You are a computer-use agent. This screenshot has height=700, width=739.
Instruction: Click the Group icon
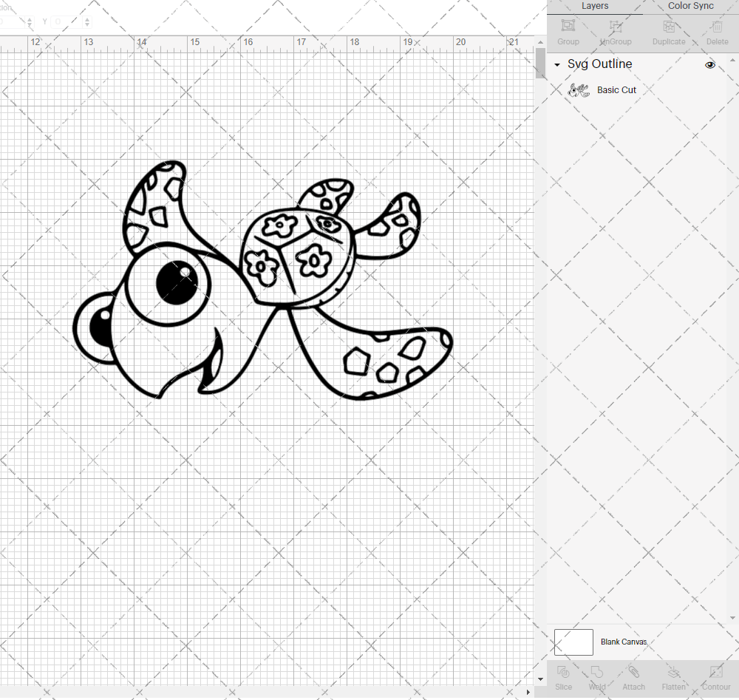[568, 25]
